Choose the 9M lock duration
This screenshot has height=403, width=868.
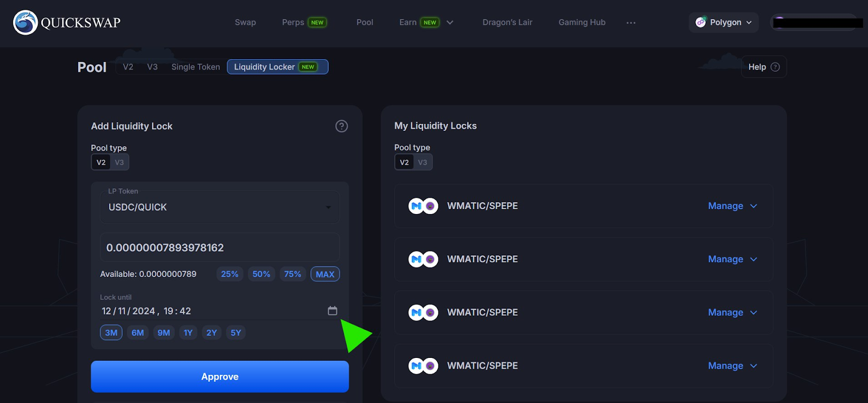point(164,332)
